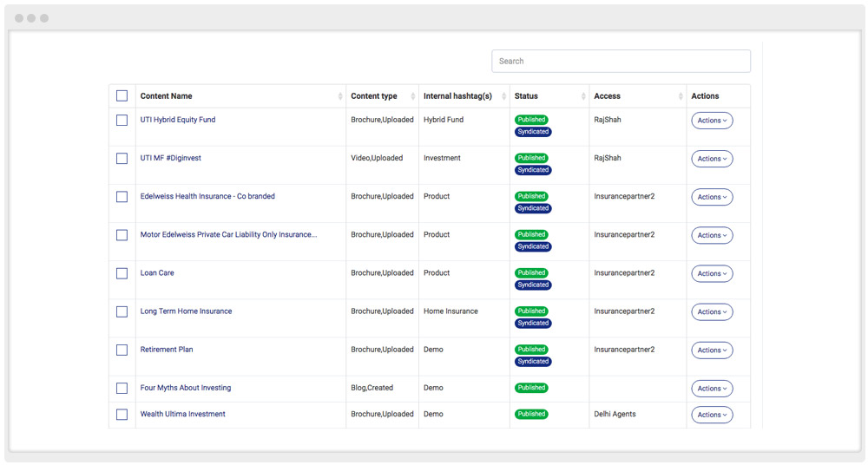The width and height of the screenshot is (868, 465).
Task: Sort by Internal hashtag(s) column arrows
Action: pos(503,96)
